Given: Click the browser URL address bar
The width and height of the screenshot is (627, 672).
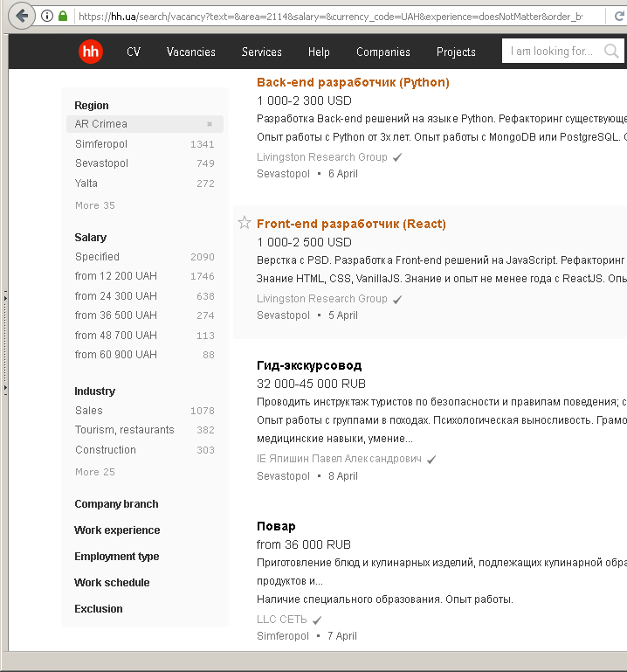Looking at the screenshot, I should [330, 17].
